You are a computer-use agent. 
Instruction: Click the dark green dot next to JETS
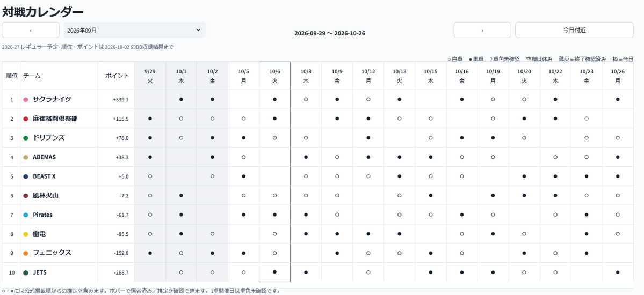click(x=26, y=272)
